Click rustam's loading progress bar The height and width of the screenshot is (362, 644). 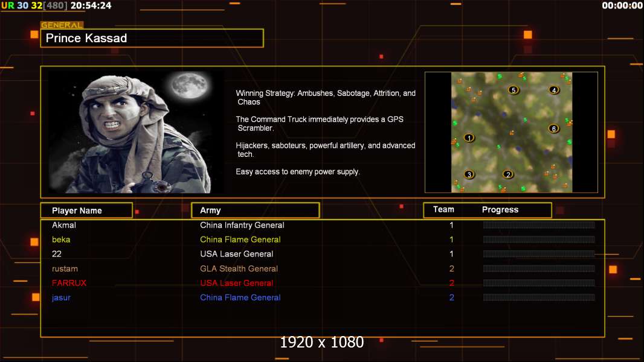click(x=539, y=268)
